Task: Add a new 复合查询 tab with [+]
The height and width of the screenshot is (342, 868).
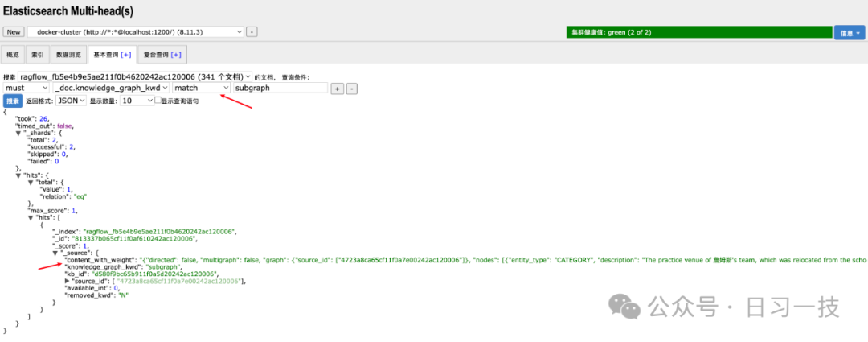Action: pos(176,55)
